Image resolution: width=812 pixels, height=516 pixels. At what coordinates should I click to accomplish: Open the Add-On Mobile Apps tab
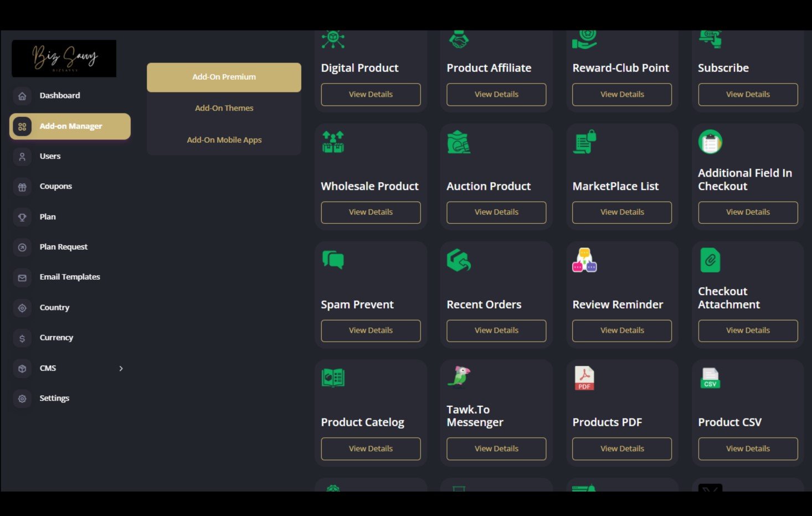[224, 140]
